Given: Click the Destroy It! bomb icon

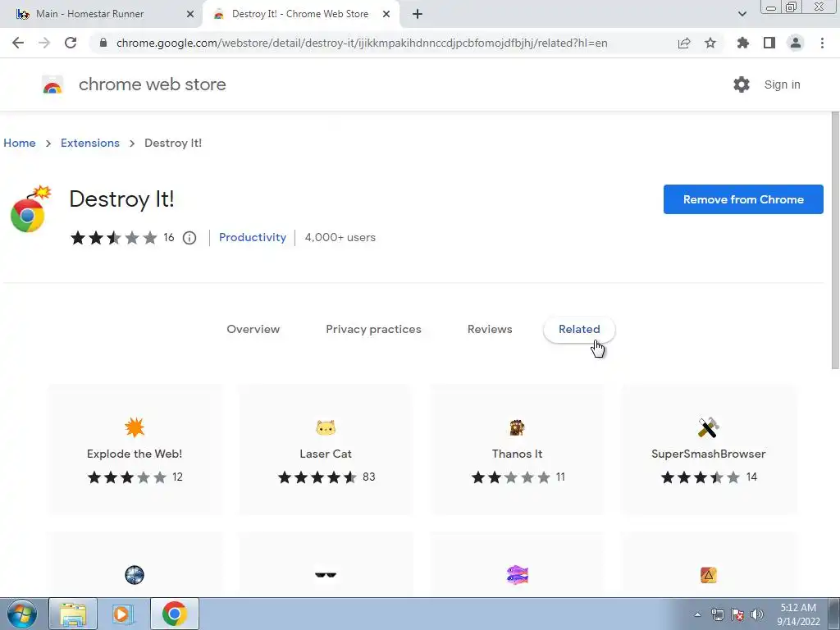Looking at the screenshot, I should click(30, 209).
